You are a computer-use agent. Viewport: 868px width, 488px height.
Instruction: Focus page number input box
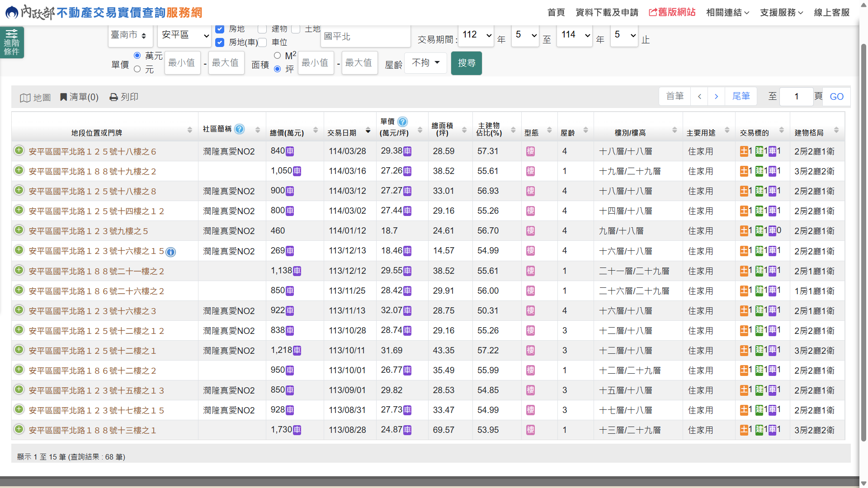tap(797, 97)
